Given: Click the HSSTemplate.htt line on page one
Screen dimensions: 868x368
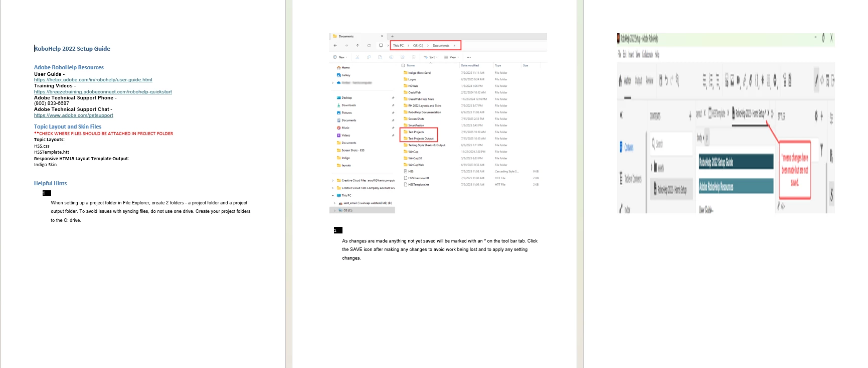Looking at the screenshot, I should tap(52, 152).
